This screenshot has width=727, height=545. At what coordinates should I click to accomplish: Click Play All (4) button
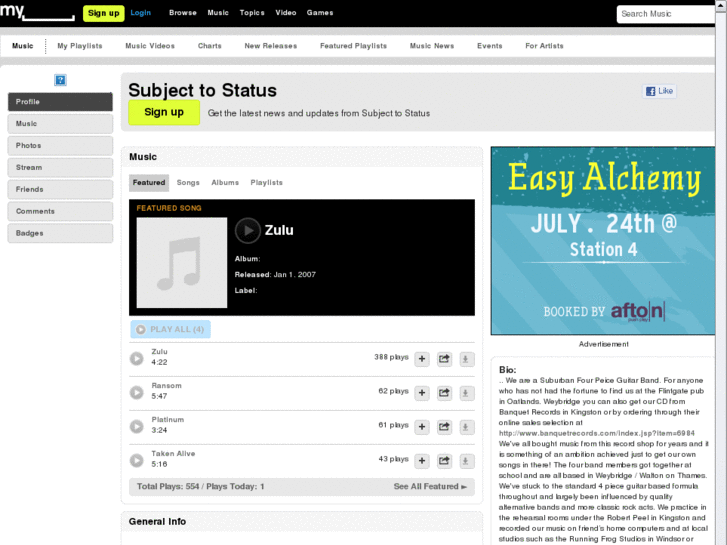click(x=171, y=329)
